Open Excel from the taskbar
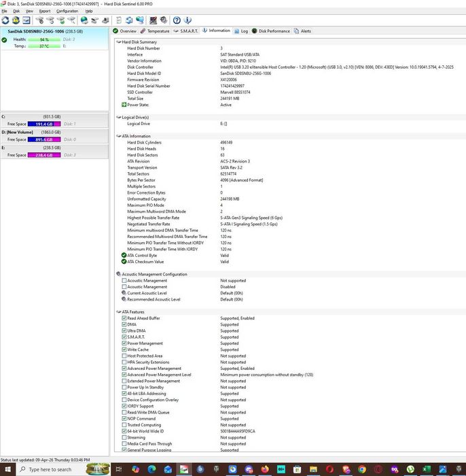The width and height of the screenshot is (466, 476). tap(427, 469)
